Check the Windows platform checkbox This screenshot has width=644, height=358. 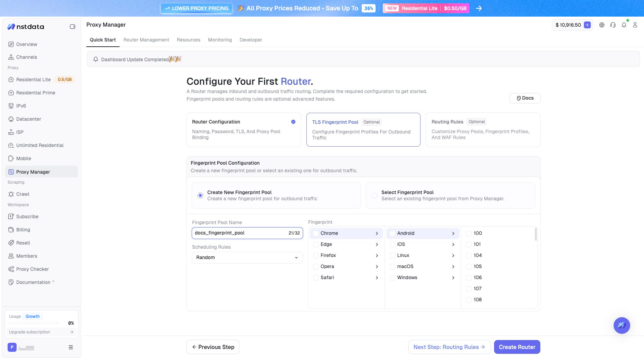click(x=392, y=278)
